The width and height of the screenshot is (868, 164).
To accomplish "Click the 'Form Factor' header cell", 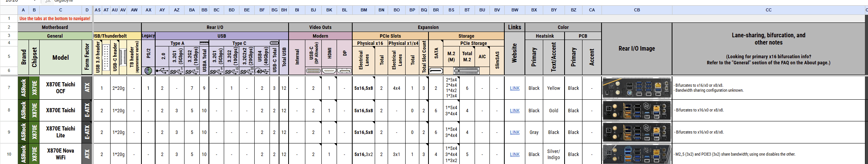I will pos(87,57).
